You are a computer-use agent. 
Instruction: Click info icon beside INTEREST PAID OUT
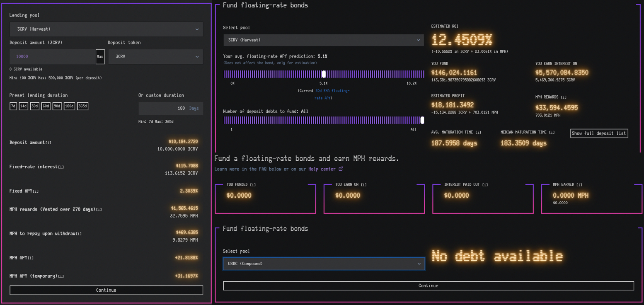[x=485, y=185]
